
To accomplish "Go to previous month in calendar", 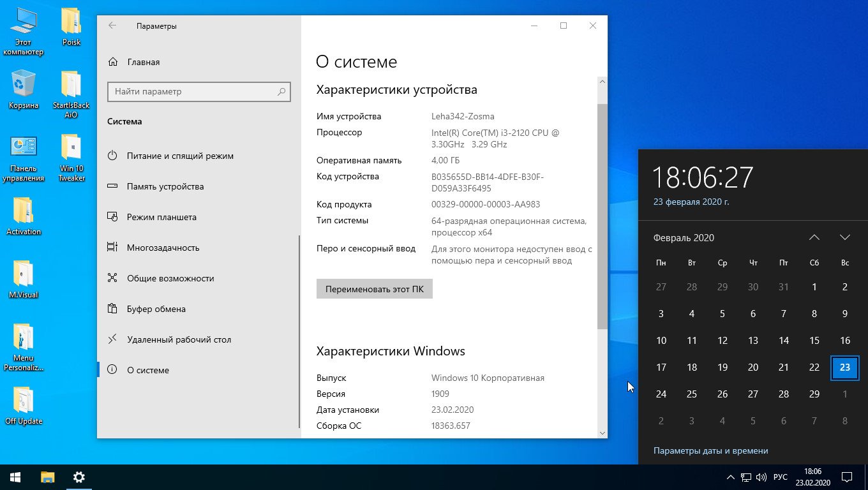I will pos(814,237).
